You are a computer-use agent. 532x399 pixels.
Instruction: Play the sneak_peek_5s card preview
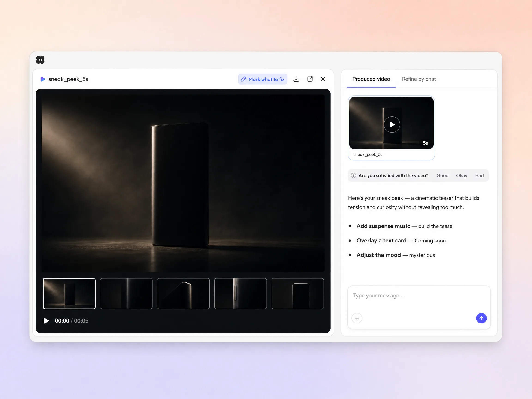tap(392, 125)
